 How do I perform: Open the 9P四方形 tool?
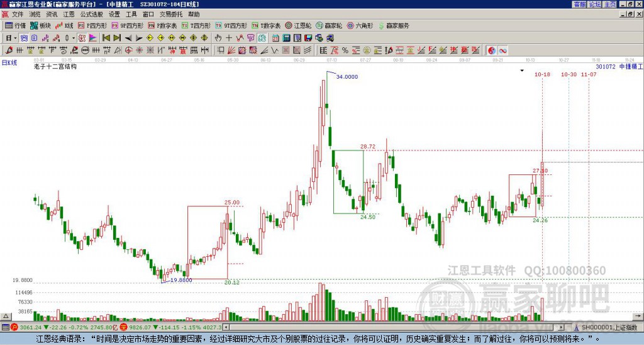click(x=128, y=25)
